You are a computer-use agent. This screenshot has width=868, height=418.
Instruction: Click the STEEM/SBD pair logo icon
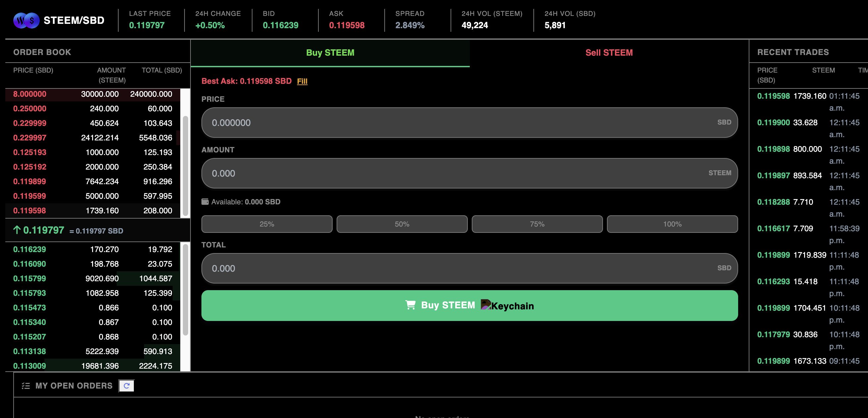[x=26, y=21]
